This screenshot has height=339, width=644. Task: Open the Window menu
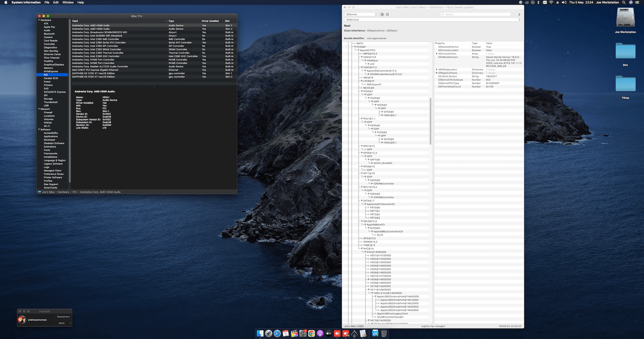pyautogui.click(x=68, y=2)
